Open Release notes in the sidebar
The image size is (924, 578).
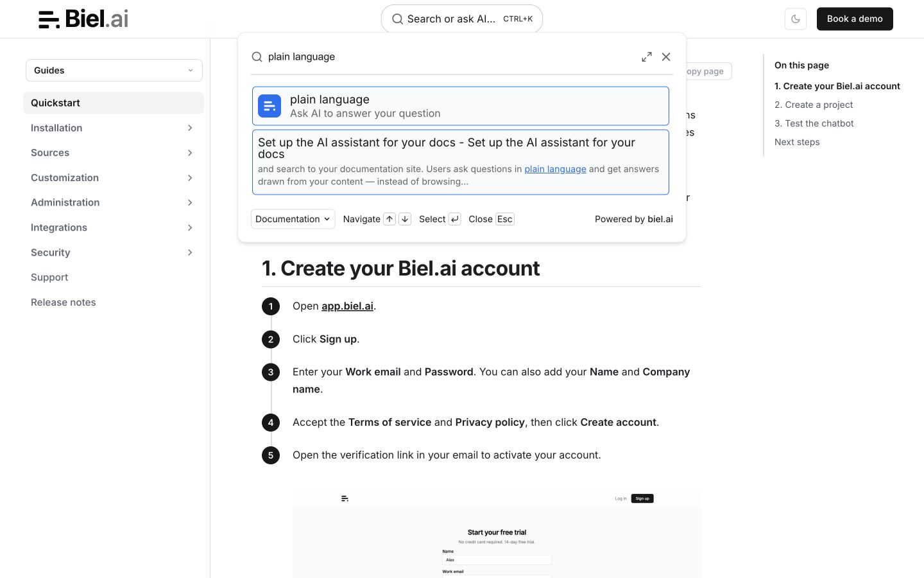pyautogui.click(x=64, y=302)
